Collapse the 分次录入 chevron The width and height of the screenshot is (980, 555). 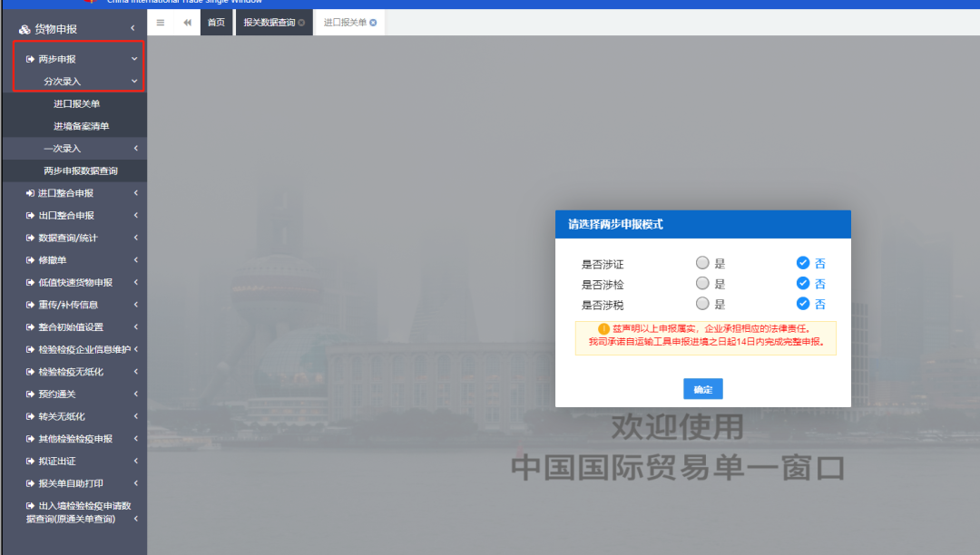tap(134, 81)
